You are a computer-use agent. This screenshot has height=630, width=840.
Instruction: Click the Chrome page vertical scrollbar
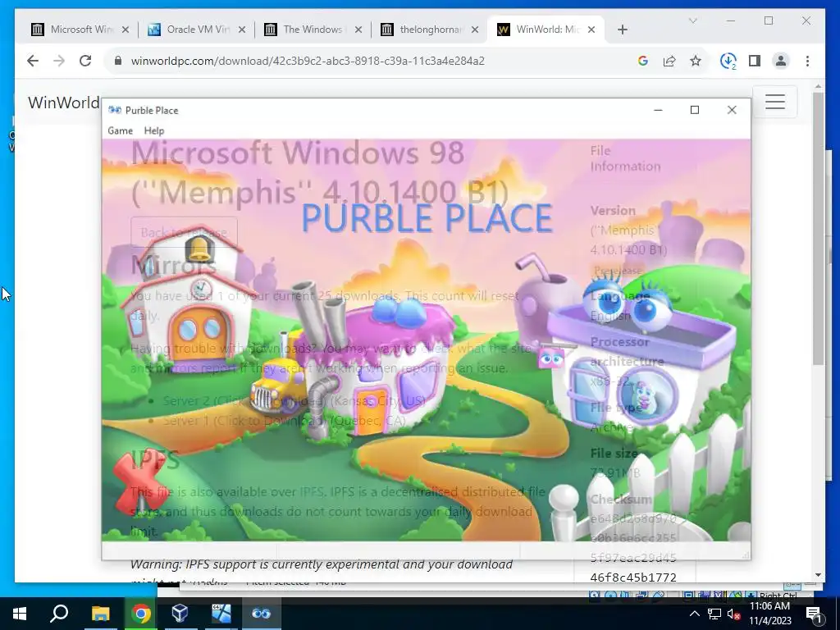[x=818, y=230]
